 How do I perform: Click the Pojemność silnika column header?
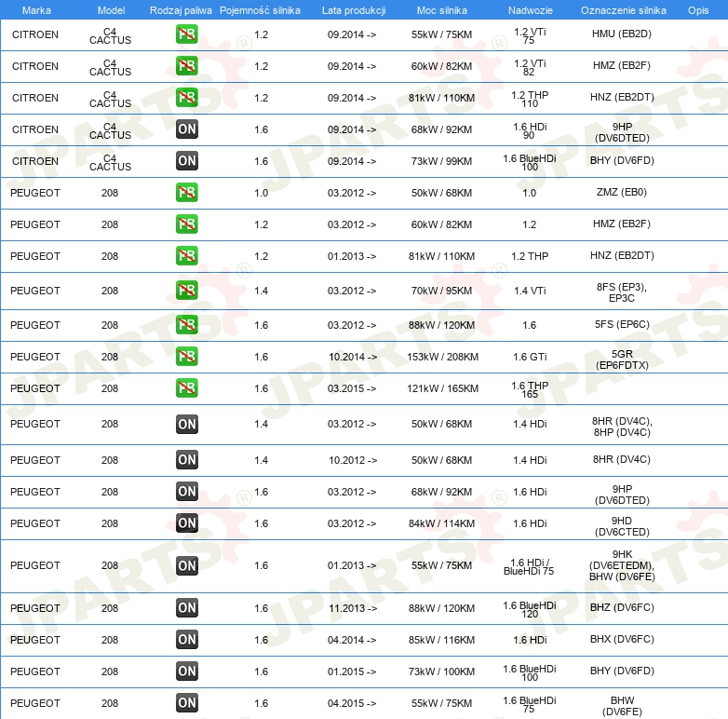pos(260,10)
